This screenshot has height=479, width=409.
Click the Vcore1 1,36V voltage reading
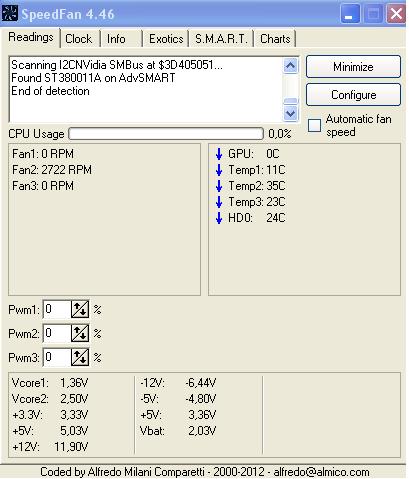coord(50,383)
